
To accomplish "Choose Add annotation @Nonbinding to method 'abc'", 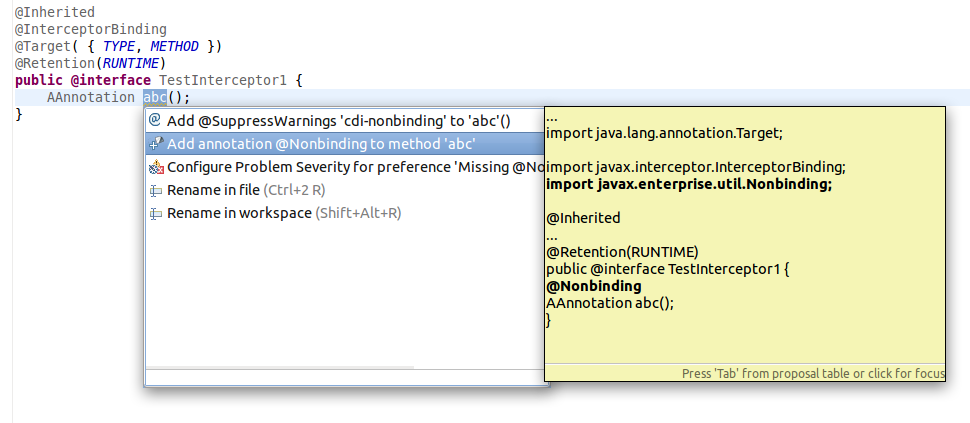I will tap(321, 144).
